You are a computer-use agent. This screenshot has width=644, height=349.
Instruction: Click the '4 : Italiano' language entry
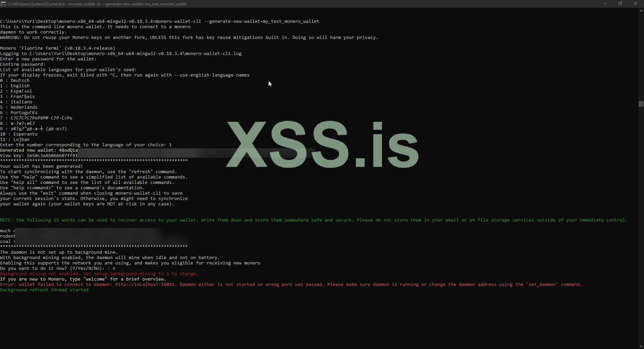tap(16, 102)
